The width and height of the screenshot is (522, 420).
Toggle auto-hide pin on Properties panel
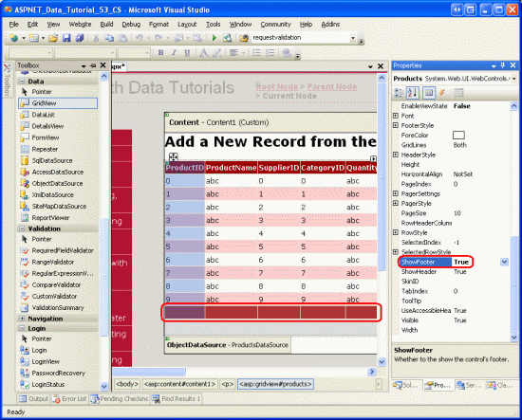point(503,65)
